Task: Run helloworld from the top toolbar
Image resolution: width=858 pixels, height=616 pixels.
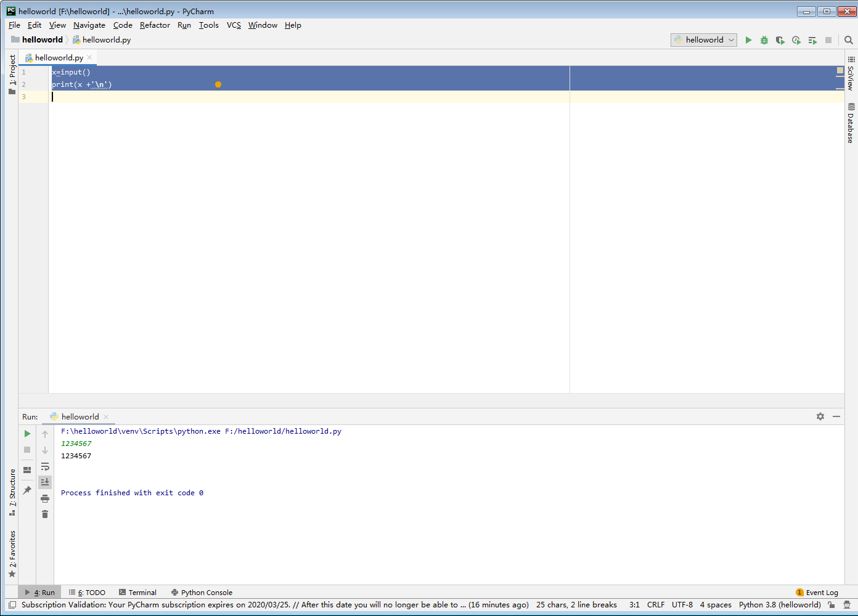Action: pyautogui.click(x=748, y=40)
